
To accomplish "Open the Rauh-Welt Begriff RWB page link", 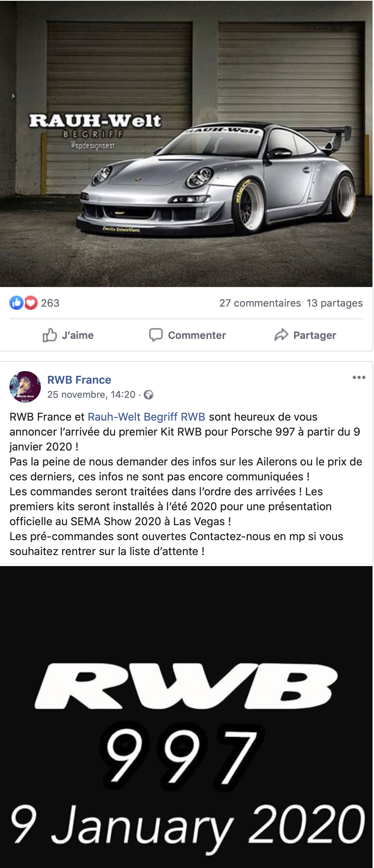I will 147,417.
